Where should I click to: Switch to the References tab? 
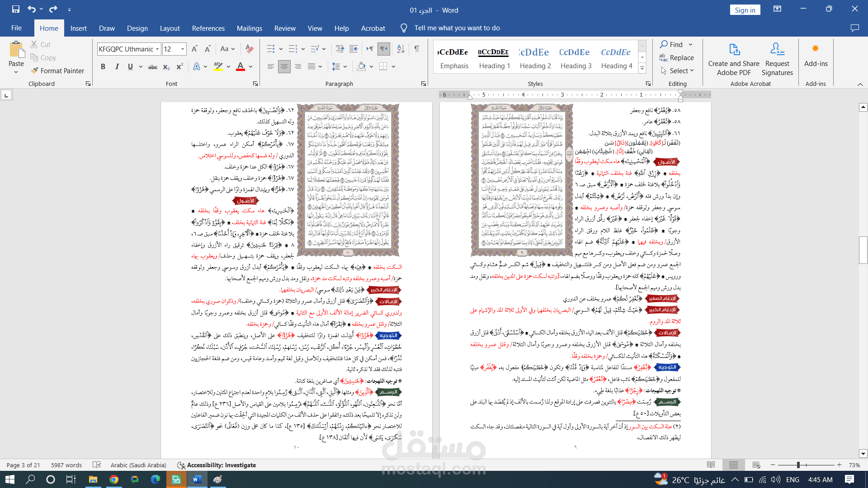(208, 28)
